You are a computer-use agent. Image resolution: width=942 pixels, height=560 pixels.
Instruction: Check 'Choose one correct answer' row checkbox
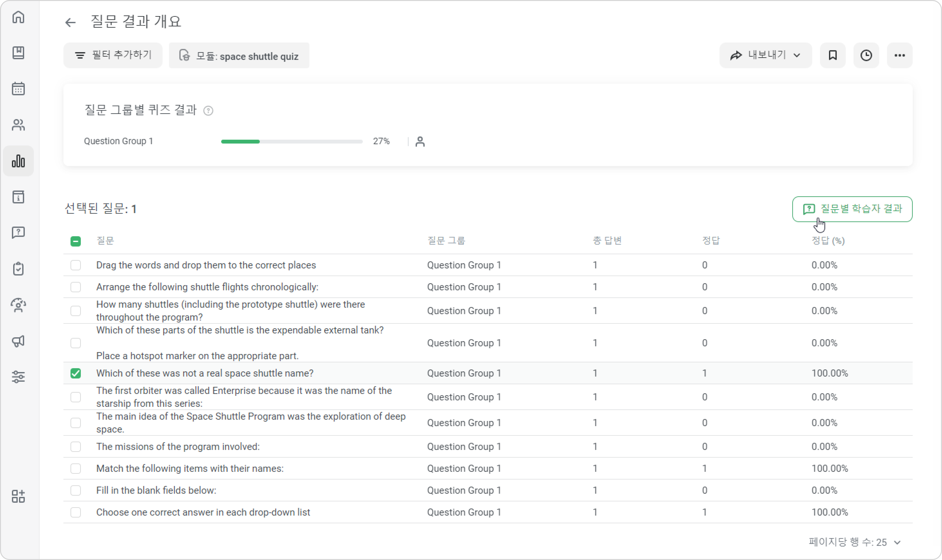point(75,513)
